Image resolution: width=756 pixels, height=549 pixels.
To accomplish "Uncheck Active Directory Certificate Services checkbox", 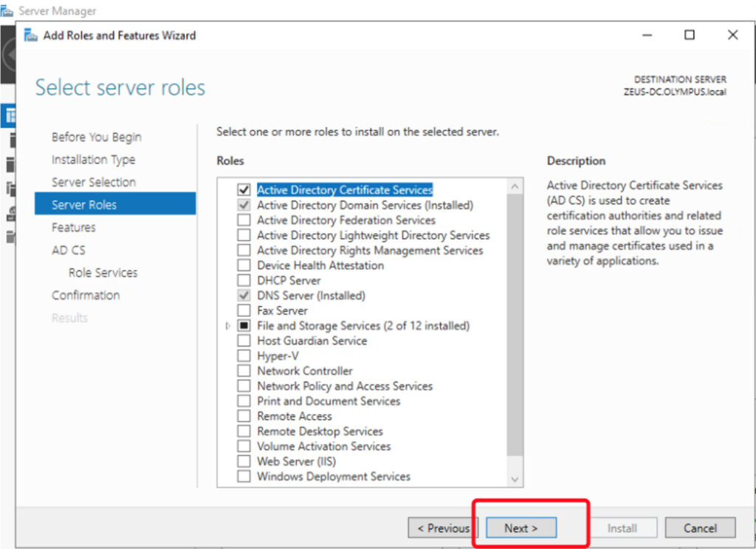I will (x=244, y=190).
